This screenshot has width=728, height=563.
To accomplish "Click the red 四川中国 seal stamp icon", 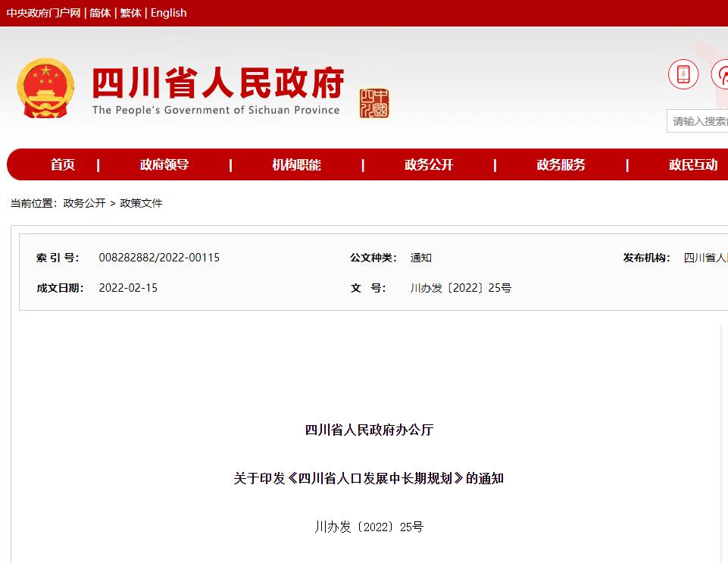I will 374,103.
